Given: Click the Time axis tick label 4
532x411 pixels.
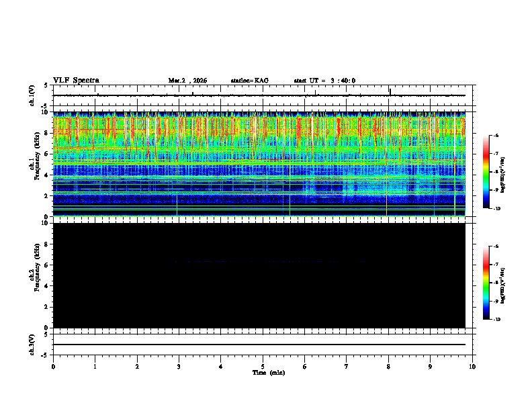Looking at the screenshot, I should click(x=221, y=367).
